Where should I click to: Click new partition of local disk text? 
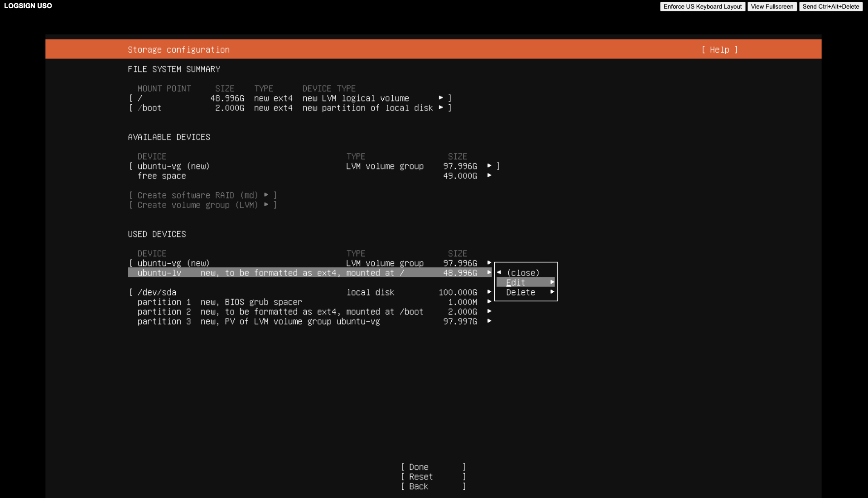pos(367,108)
